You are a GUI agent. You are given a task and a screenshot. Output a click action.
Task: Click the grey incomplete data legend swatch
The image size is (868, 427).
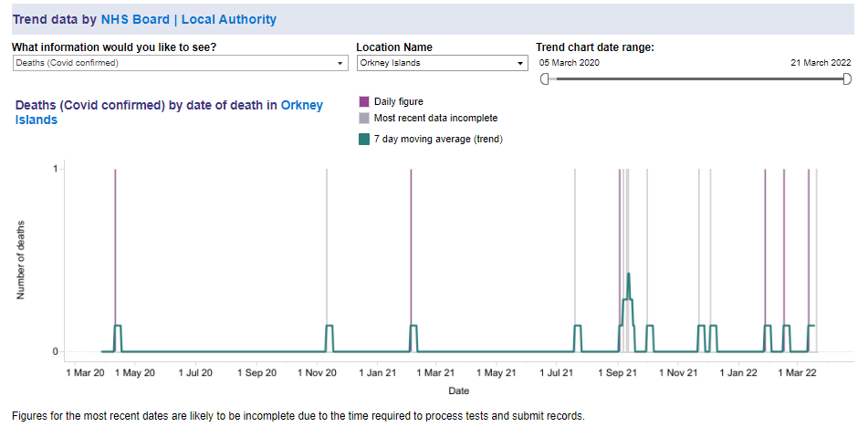click(x=364, y=118)
